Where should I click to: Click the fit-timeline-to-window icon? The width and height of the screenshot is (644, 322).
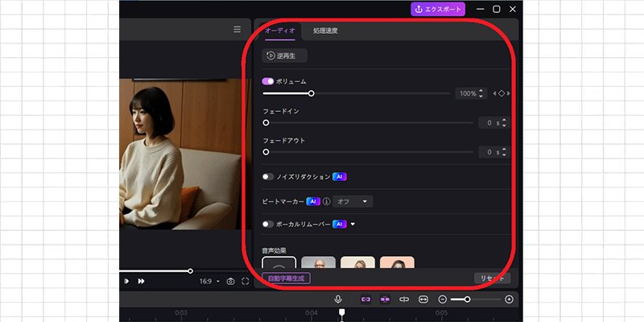click(423, 299)
